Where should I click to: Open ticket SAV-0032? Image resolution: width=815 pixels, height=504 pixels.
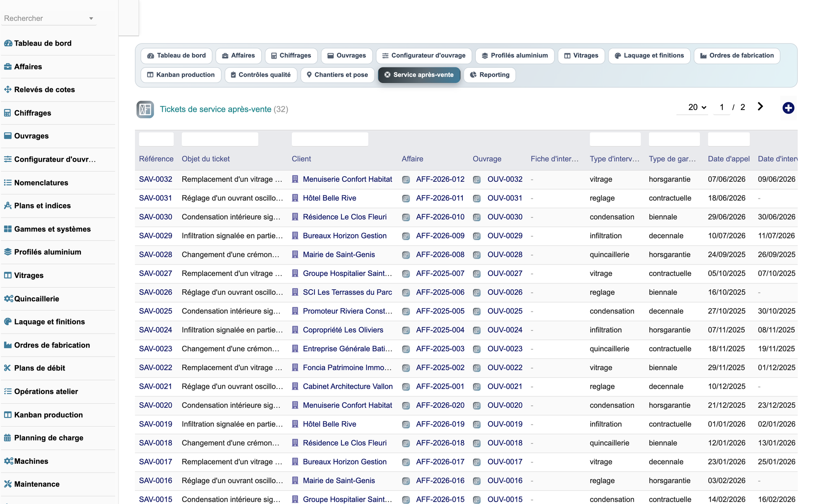pyautogui.click(x=155, y=179)
